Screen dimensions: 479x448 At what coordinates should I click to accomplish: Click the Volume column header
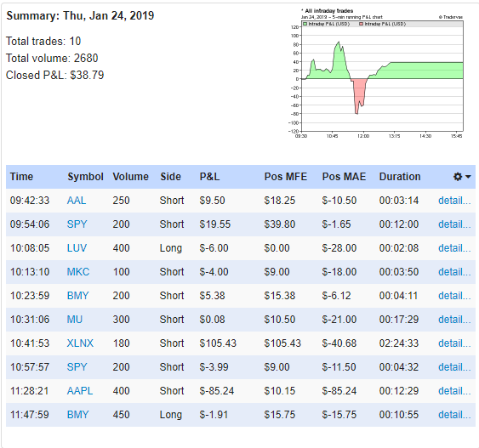(130, 176)
